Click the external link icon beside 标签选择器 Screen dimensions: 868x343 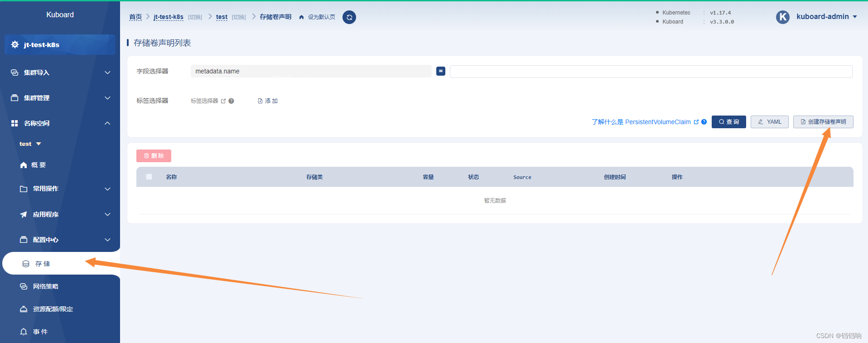[223, 101]
